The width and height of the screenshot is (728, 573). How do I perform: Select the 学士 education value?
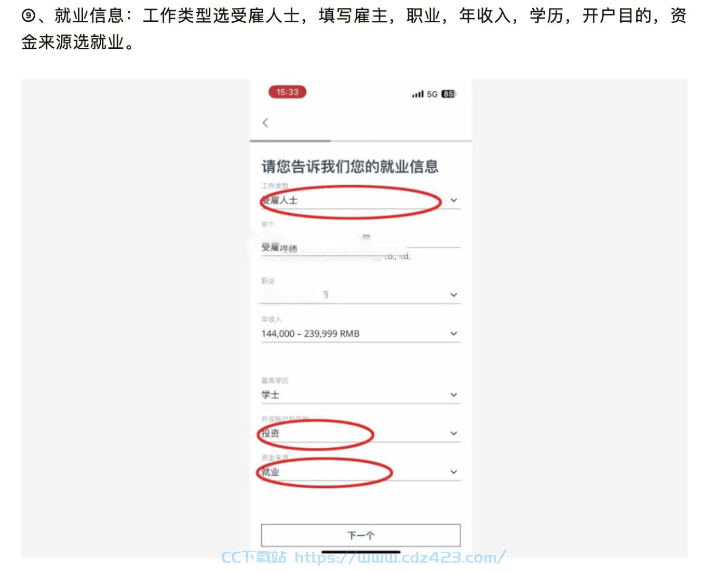270,394
